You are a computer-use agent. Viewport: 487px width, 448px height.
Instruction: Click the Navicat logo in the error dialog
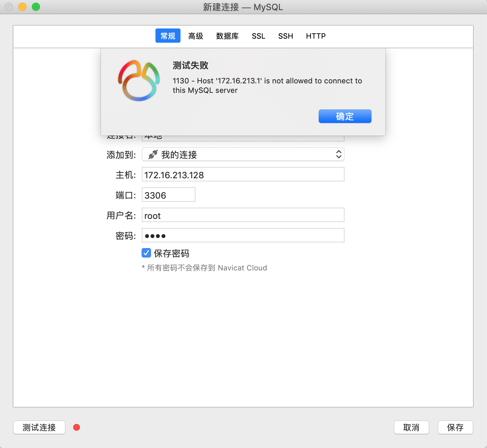139,81
